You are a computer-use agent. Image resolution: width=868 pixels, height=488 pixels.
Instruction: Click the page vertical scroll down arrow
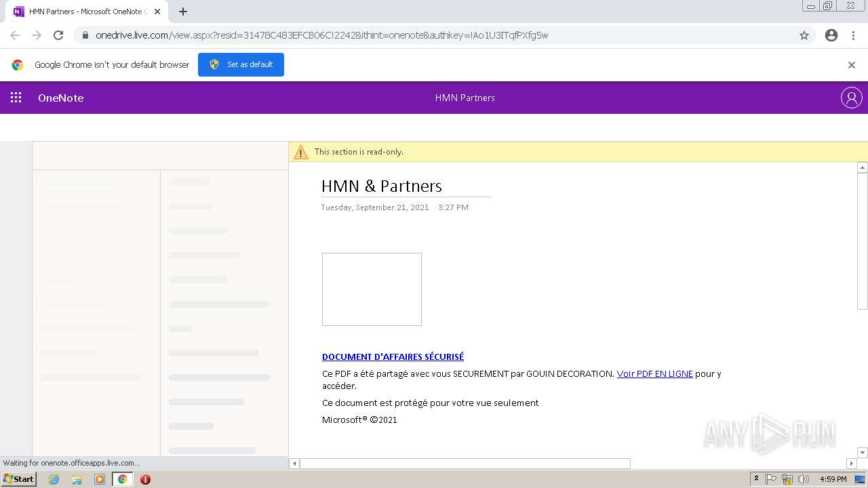coord(863,452)
